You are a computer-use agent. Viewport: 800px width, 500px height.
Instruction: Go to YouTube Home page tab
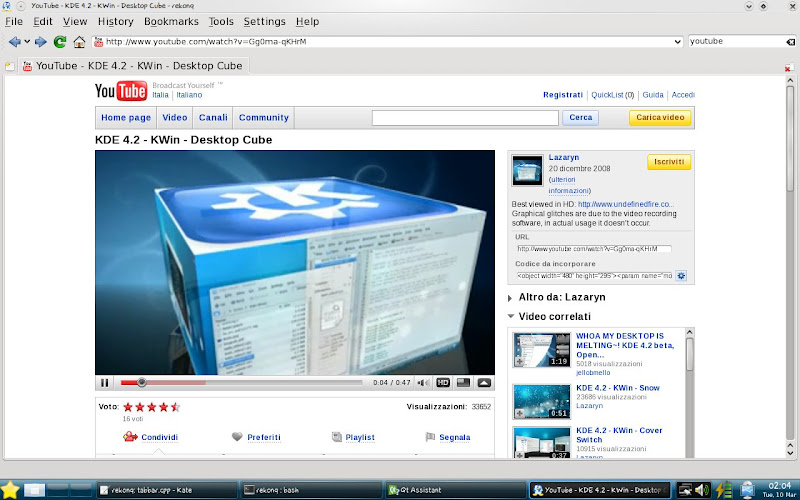tap(126, 117)
